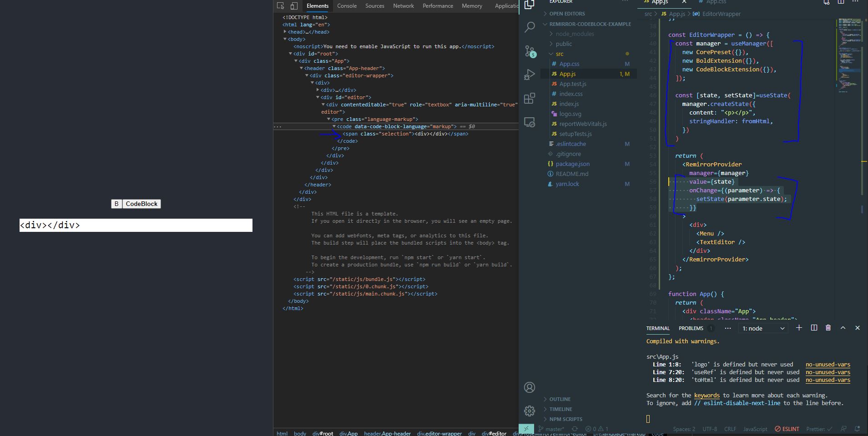Open the no-unused-vars rule link
The height and width of the screenshot is (436, 868).
(827, 364)
